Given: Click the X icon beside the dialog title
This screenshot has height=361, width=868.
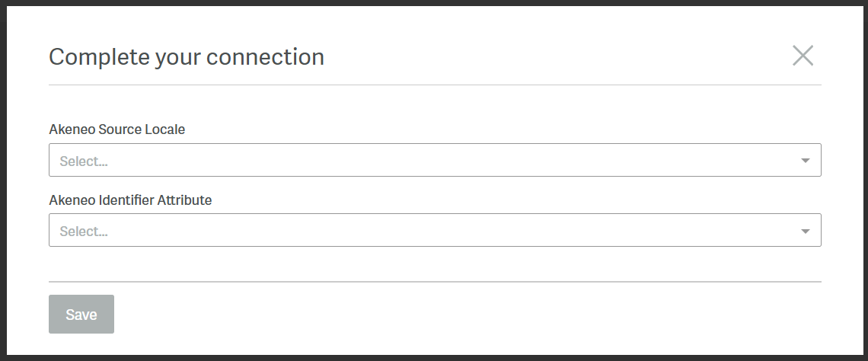Looking at the screenshot, I should coord(803,56).
